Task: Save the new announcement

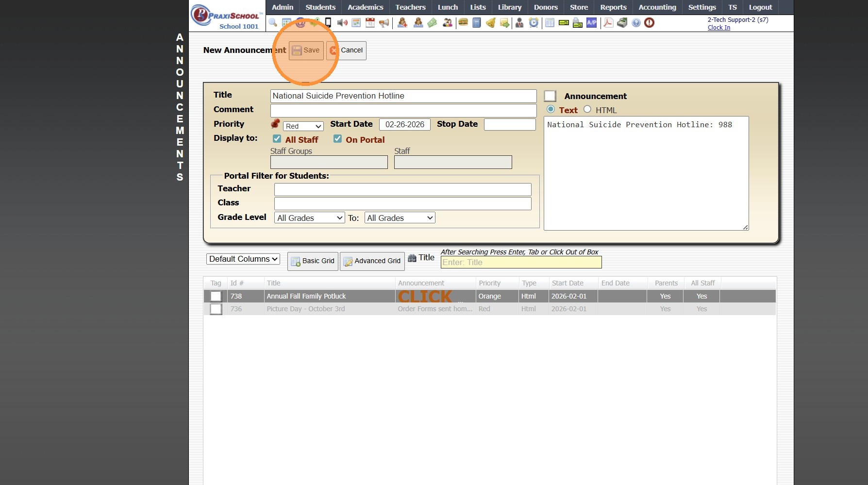Action: coord(306,50)
